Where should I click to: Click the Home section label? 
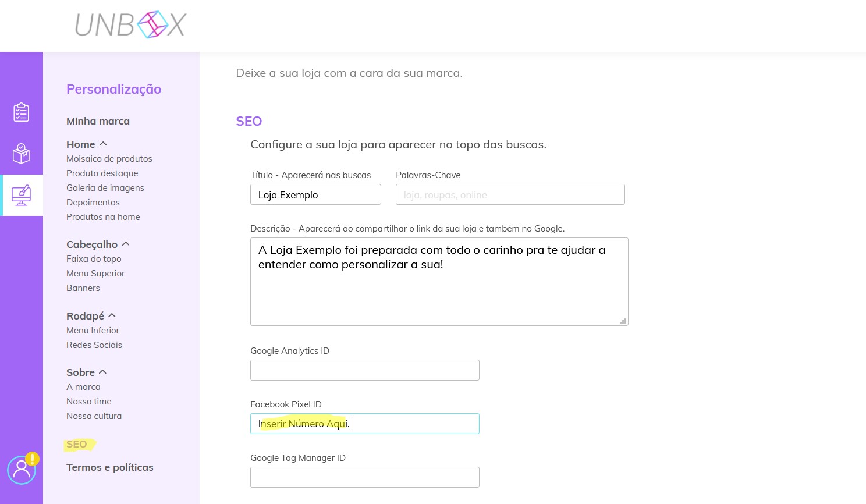coord(80,144)
